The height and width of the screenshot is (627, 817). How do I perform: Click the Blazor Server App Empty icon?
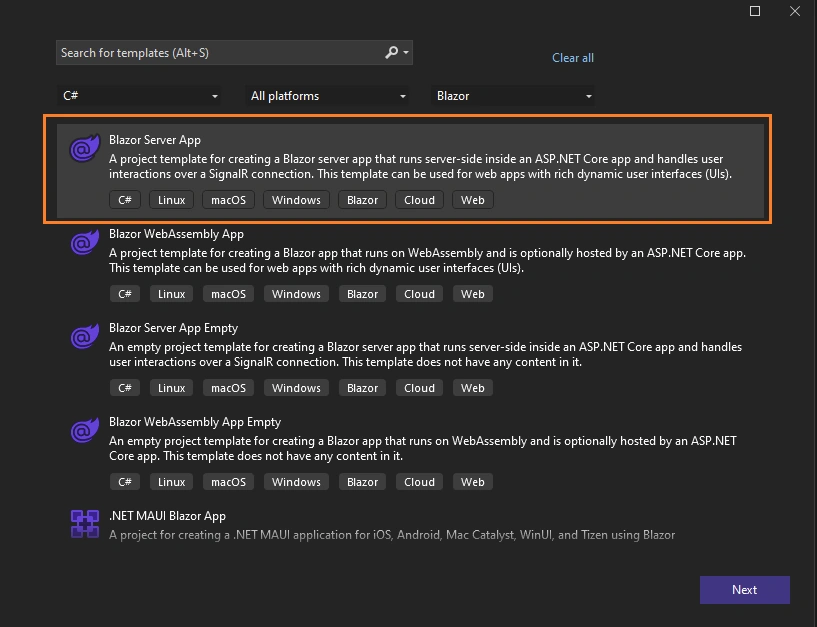click(x=85, y=336)
